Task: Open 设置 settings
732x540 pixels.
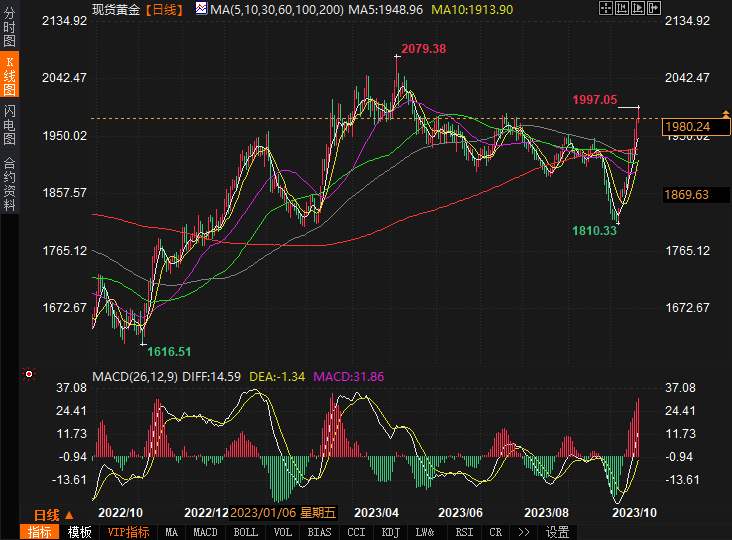Action: [x=557, y=532]
